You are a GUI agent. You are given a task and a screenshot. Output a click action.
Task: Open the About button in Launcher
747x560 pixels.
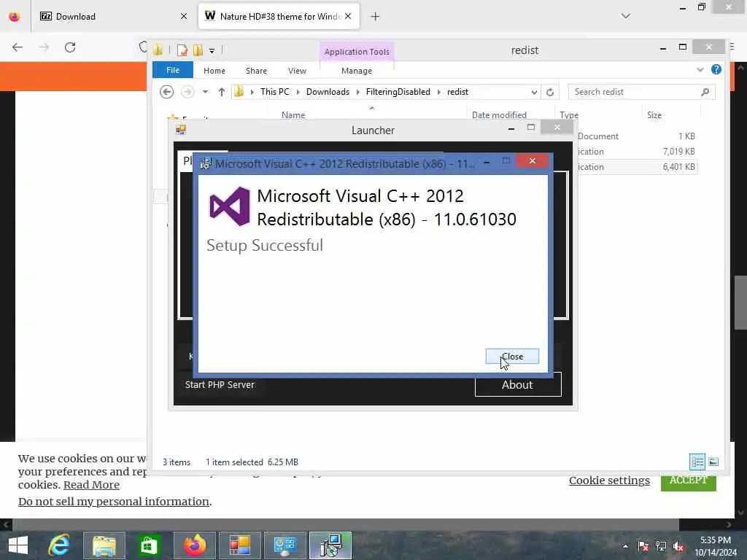[517, 385]
